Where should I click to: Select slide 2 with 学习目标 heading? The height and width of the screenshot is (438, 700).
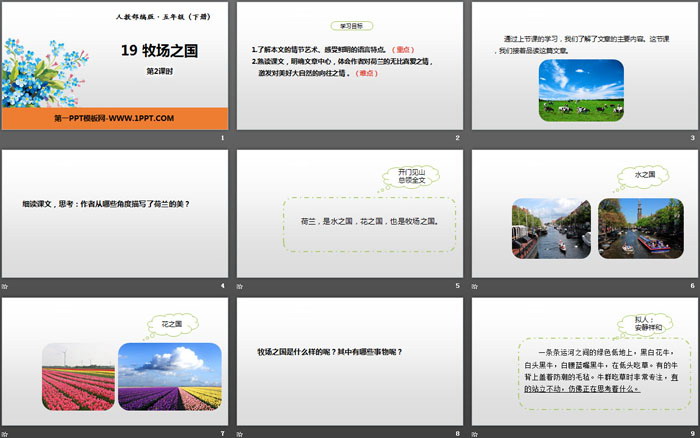(350, 66)
